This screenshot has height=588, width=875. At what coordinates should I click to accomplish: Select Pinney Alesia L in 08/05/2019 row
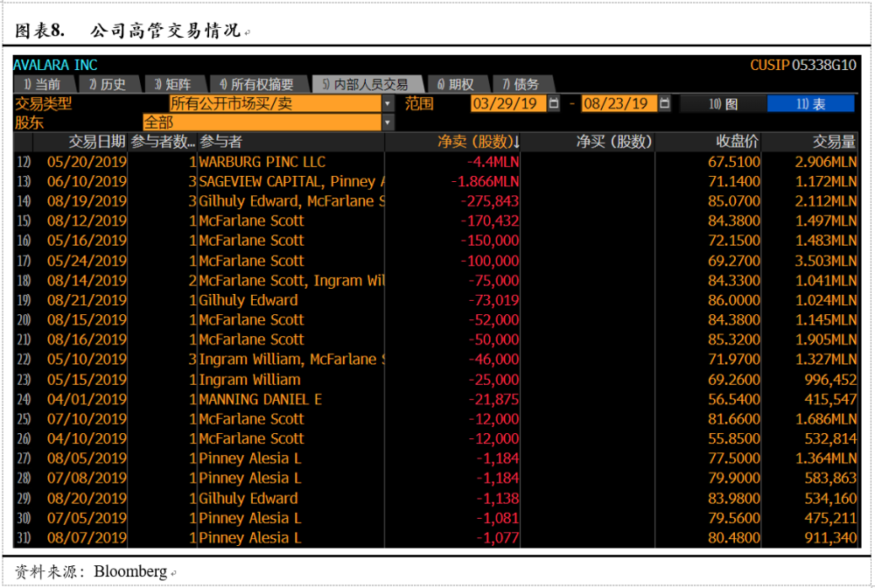250,458
